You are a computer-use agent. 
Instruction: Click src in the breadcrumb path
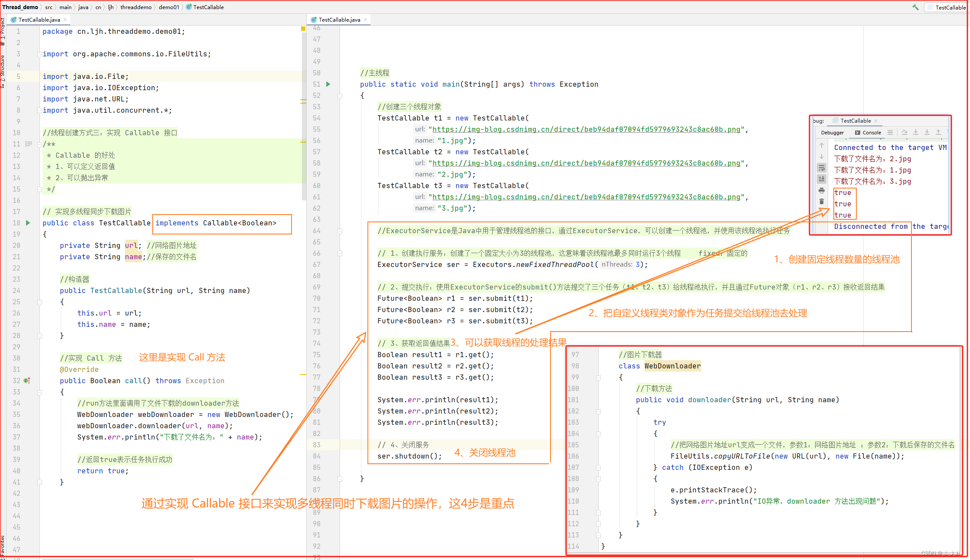coord(49,7)
